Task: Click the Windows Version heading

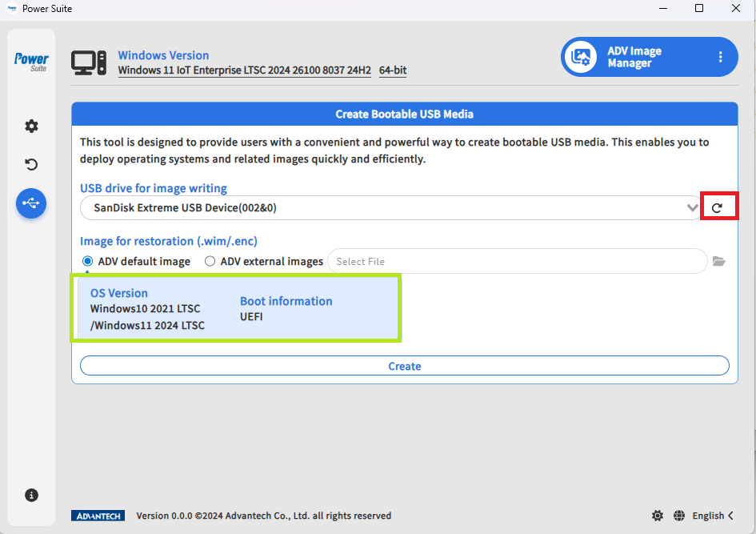Action: [163, 55]
